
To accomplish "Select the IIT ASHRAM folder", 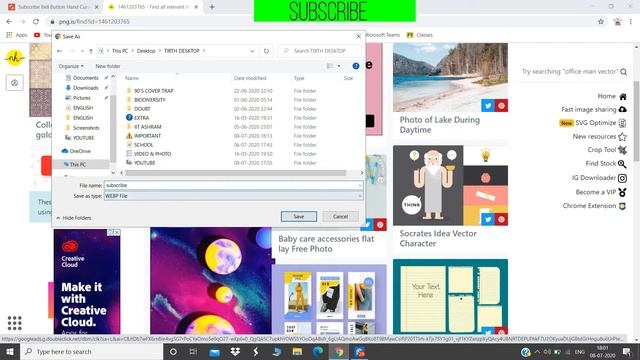I will tap(147, 127).
